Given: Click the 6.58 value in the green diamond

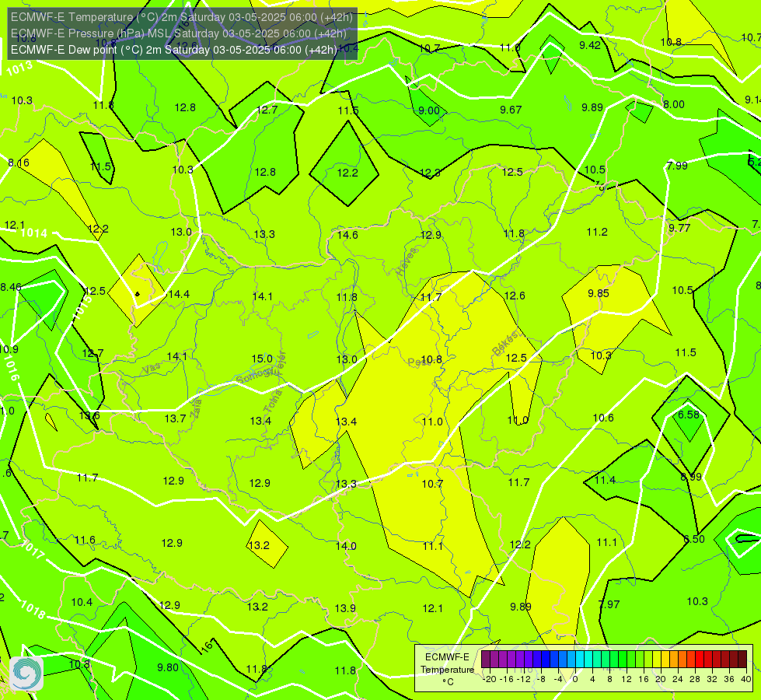Looking at the screenshot, I should [689, 415].
